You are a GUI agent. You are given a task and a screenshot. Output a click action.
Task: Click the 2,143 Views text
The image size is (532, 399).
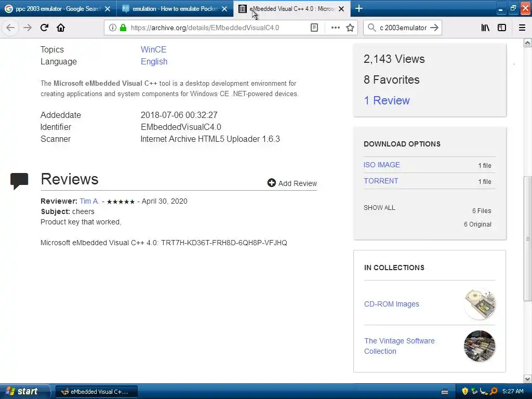[394, 59]
